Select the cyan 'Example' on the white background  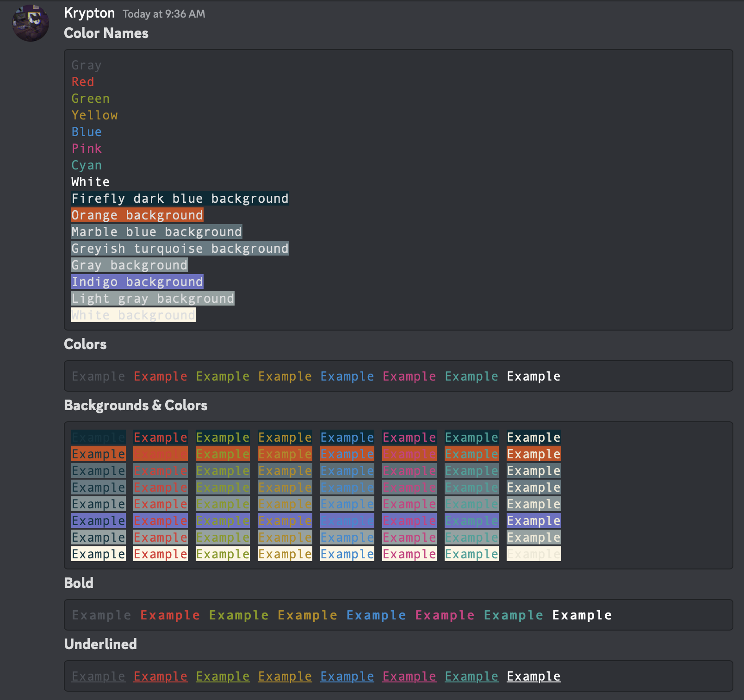tap(471, 554)
